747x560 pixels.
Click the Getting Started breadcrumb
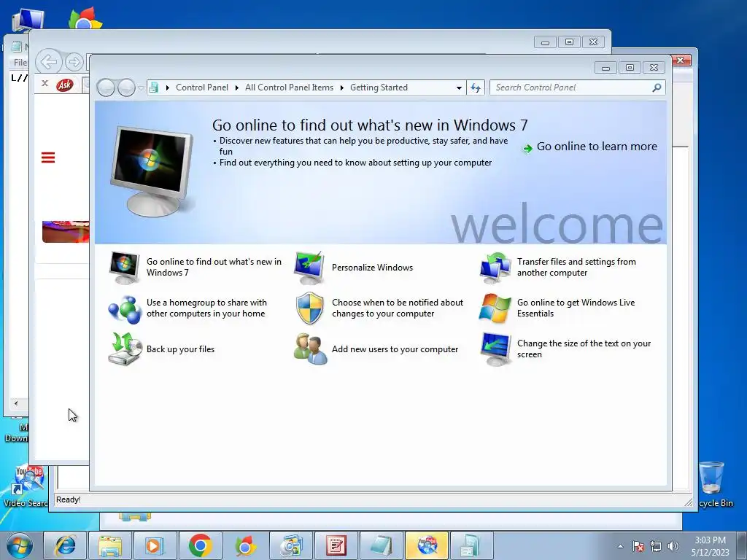click(x=379, y=87)
